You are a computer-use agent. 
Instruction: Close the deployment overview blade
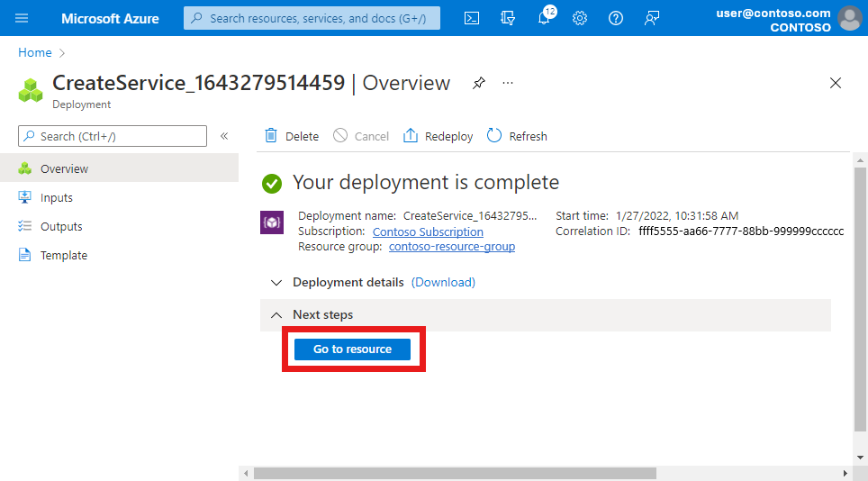[x=836, y=83]
